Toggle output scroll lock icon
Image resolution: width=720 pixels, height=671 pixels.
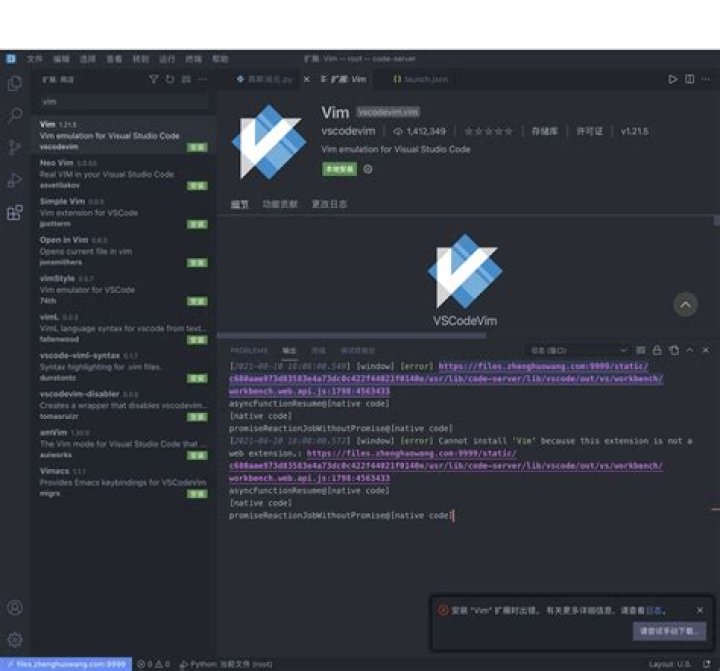click(x=657, y=350)
